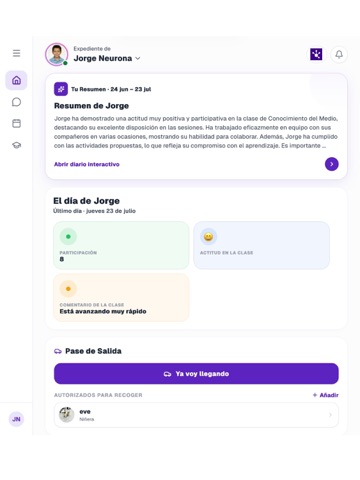Select the Participación card
This screenshot has height=480, width=360.
click(121, 245)
